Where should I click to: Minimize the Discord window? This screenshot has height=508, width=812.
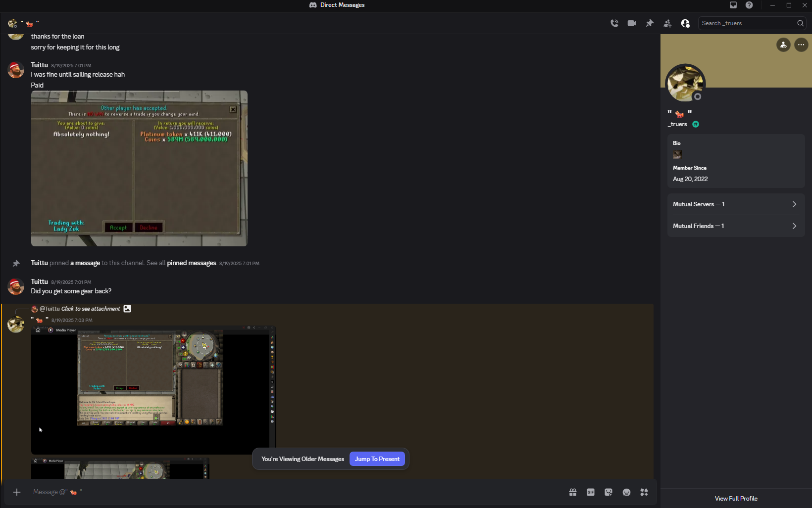tap(772, 5)
